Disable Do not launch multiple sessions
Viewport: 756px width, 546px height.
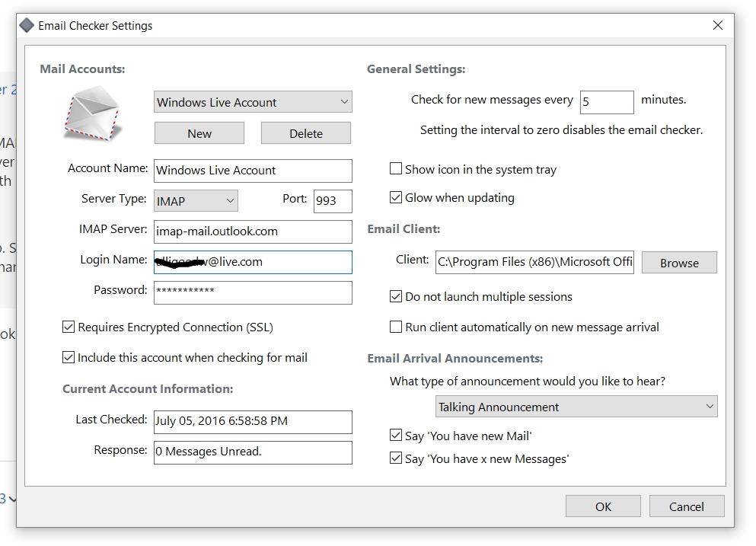point(396,296)
